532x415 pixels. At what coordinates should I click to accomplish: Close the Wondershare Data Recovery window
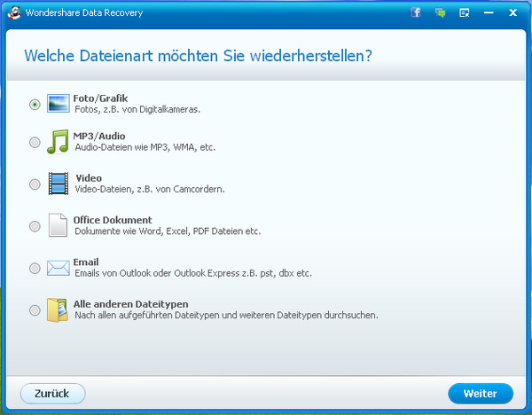click(x=513, y=12)
